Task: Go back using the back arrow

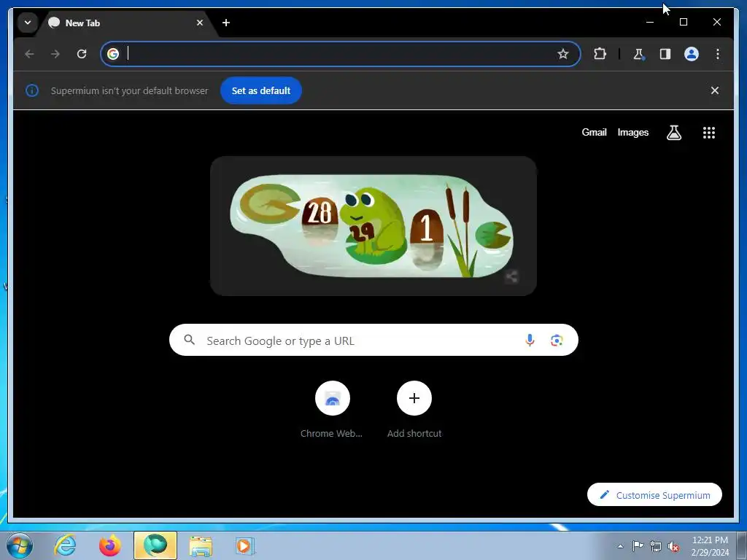Action: [29, 54]
